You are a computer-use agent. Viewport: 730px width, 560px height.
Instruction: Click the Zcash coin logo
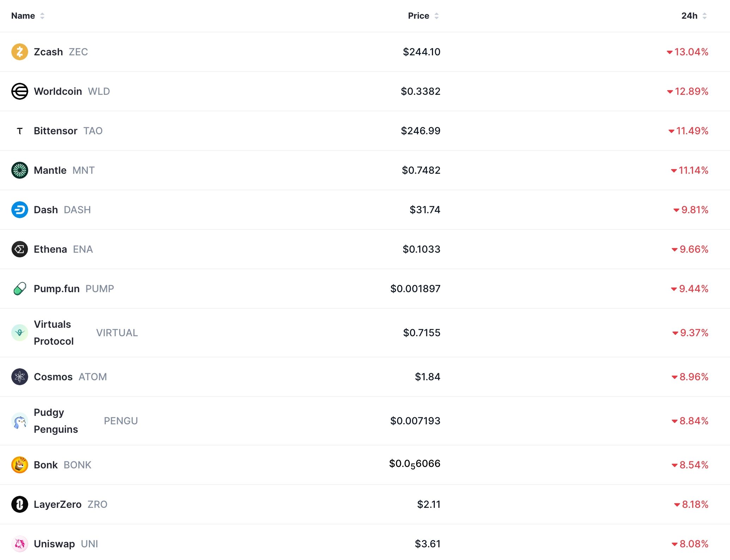coord(20,52)
